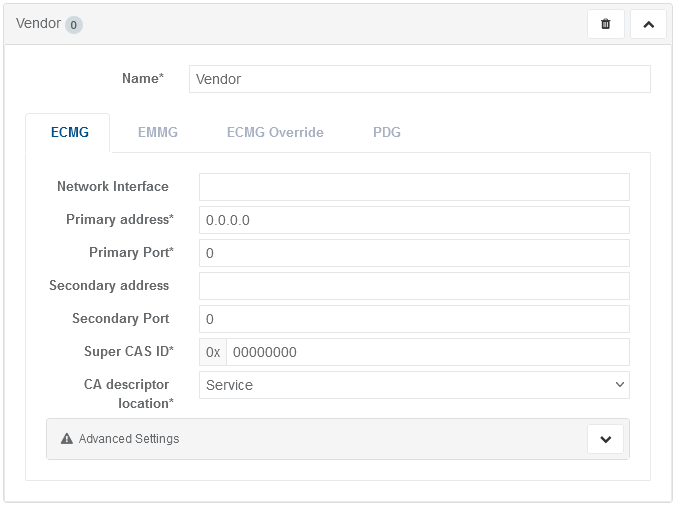Click the Primary address field
Viewport: 679px width, 509px height.
(414, 220)
